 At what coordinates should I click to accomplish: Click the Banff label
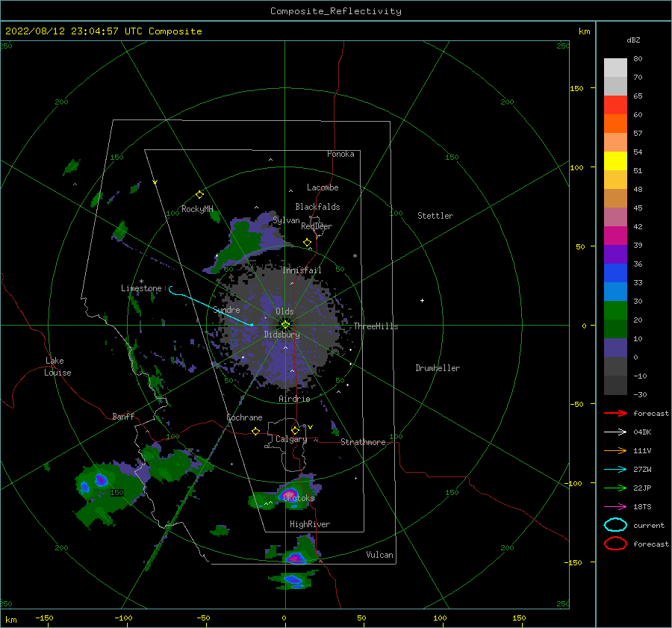pos(123,416)
